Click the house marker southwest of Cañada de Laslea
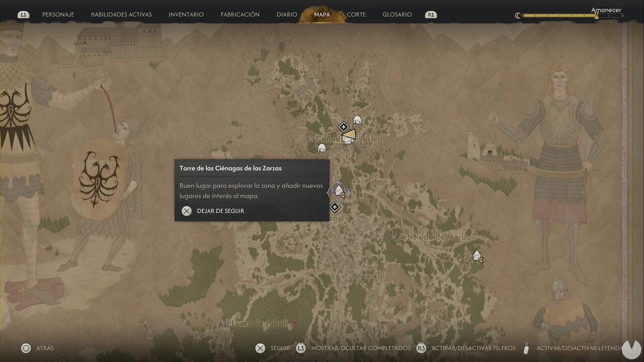The height and width of the screenshot is (362, 644). [321, 148]
